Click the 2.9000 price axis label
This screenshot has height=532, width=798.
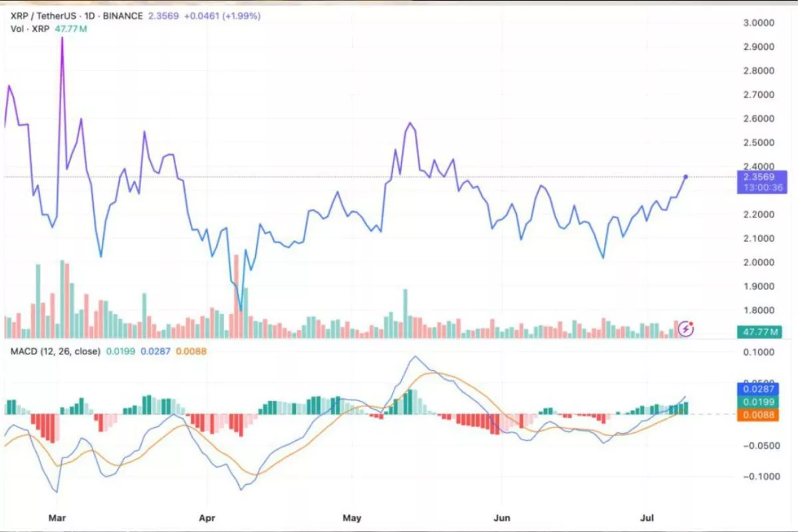click(760, 47)
